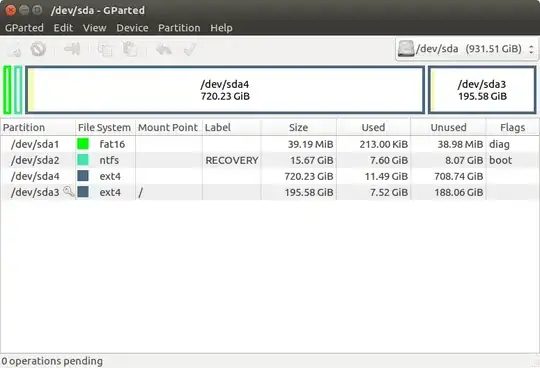Click the hard disk icon in device selector
This screenshot has width=540, height=368.
click(406, 49)
